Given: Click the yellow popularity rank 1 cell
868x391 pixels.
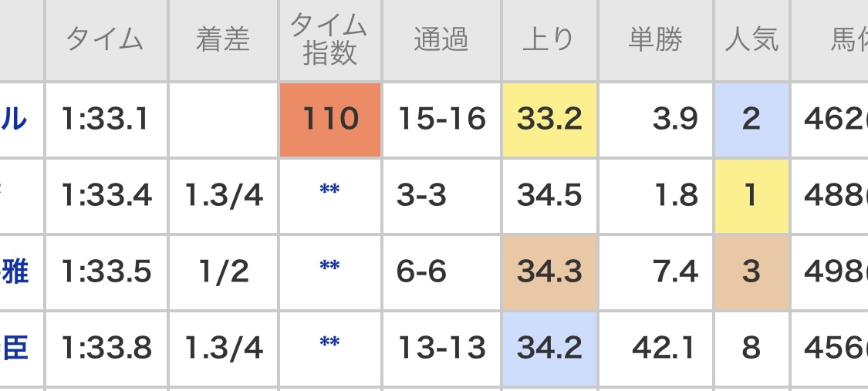Looking at the screenshot, I should click(x=751, y=196).
